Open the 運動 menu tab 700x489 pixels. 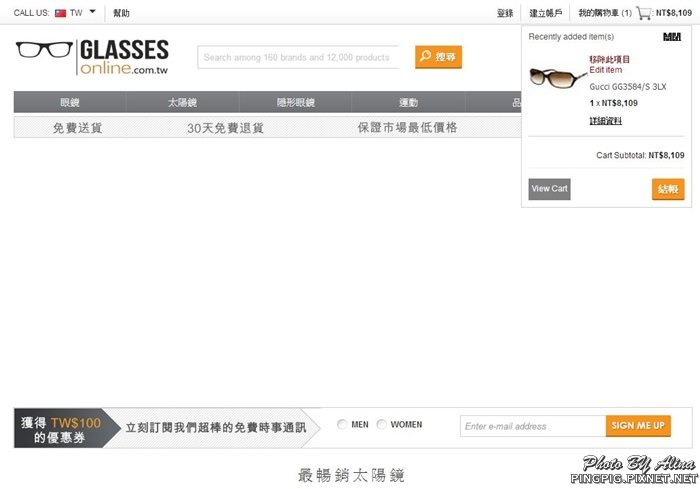point(408,102)
